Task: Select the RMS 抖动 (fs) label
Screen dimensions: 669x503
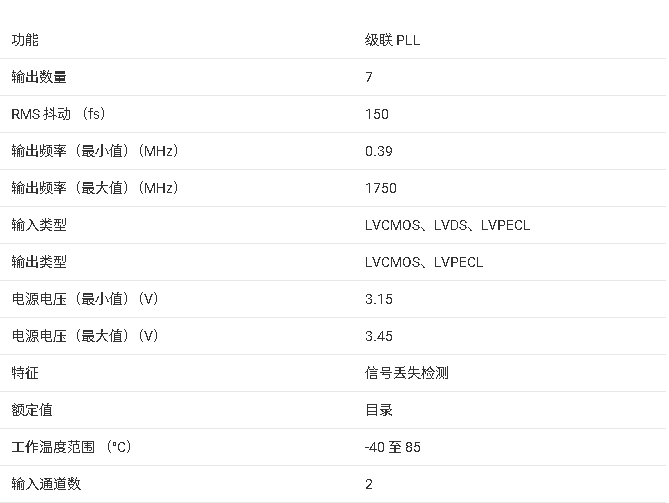Action: point(58,114)
